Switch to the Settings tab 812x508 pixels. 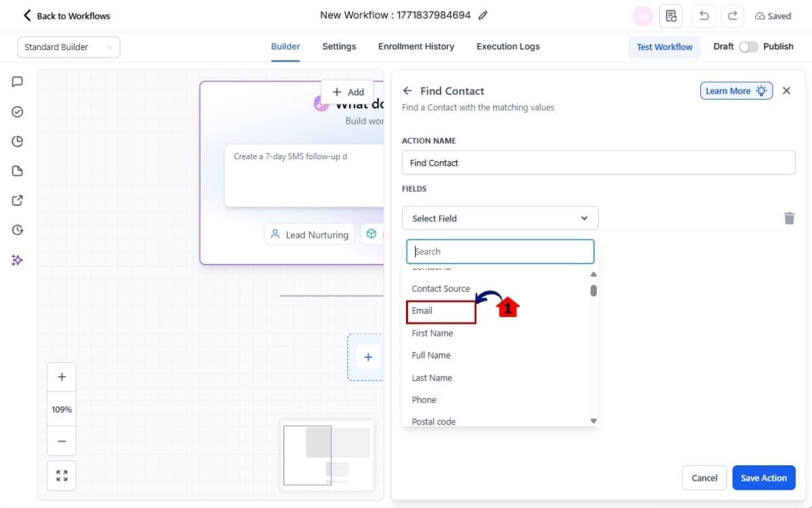[x=339, y=47]
